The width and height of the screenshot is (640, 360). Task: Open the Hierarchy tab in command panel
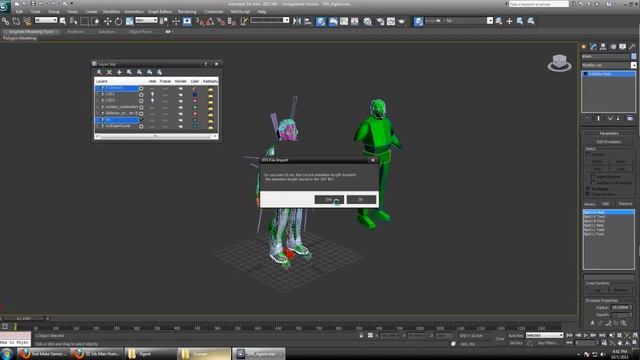click(x=603, y=47)
